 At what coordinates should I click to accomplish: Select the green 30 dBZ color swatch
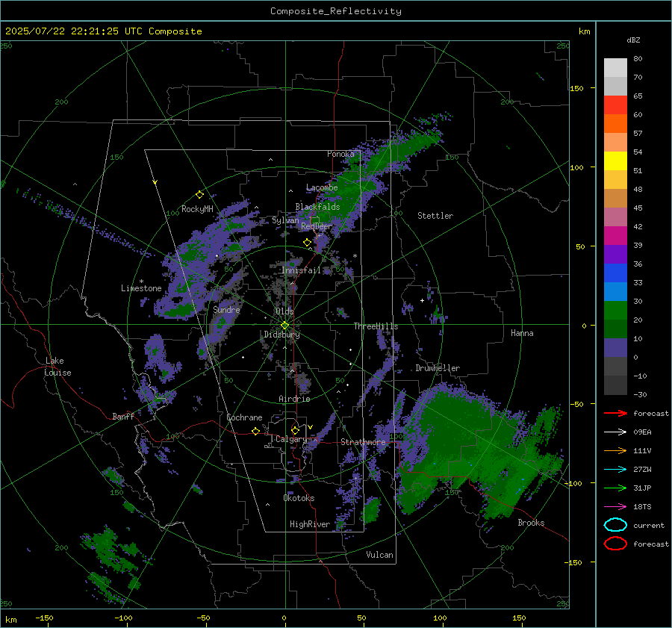pos(615,310)
